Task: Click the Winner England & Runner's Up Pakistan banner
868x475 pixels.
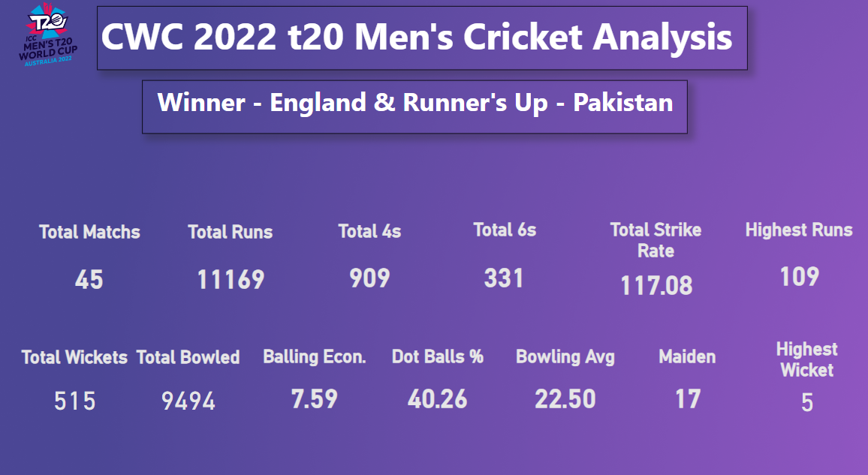Action: 414,104
